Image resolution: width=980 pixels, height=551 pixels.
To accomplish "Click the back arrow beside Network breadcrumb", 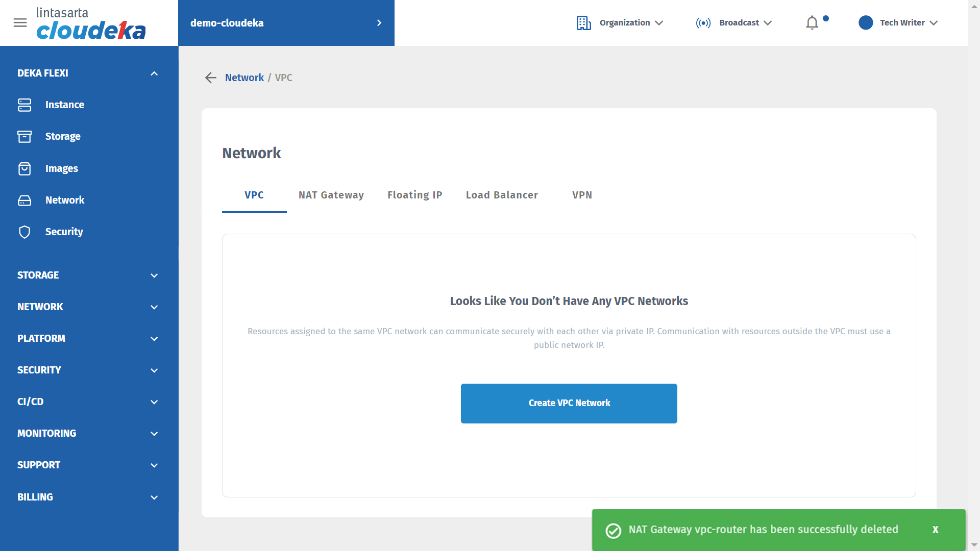I will (x=210, y=78).
